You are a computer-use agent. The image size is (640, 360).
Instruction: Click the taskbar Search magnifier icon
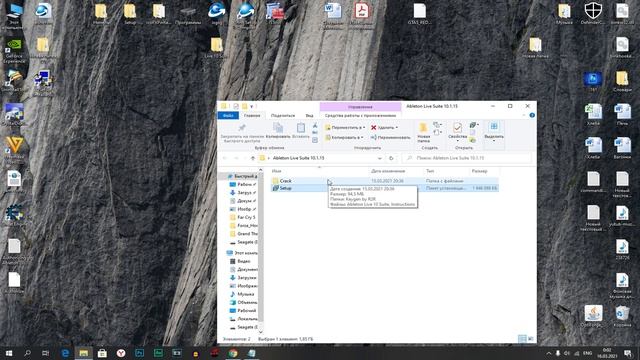pyautogui.click(x=27, y=353)
